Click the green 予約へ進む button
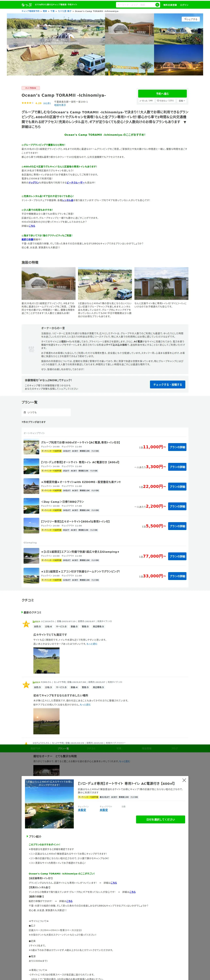The height and width of the screenshot is (980, 210). [x=162, y=94]
